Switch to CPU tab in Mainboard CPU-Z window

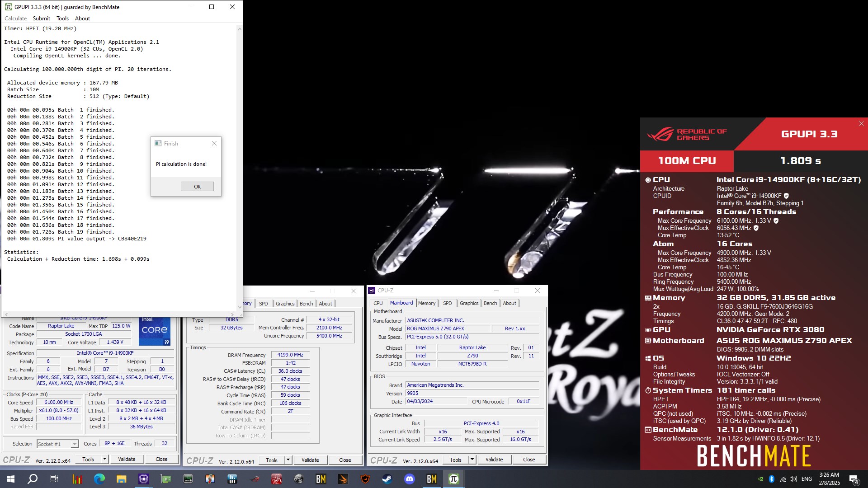[378, 303]
